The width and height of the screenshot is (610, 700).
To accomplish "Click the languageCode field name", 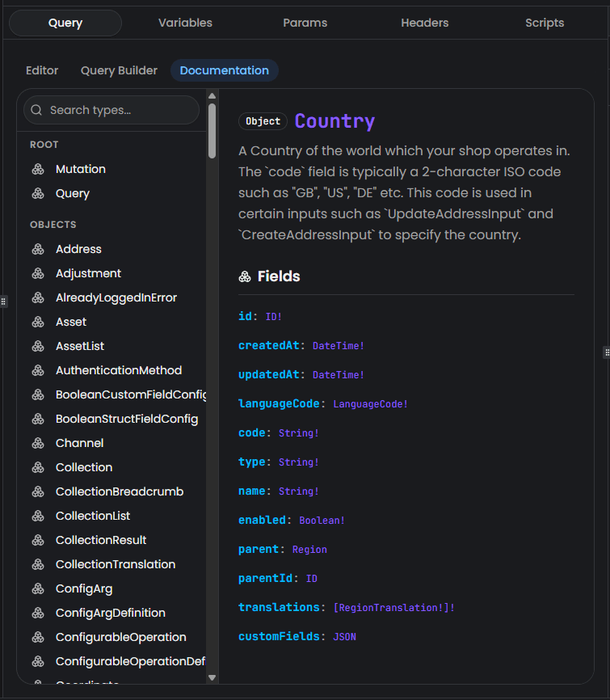I will 279,404.
